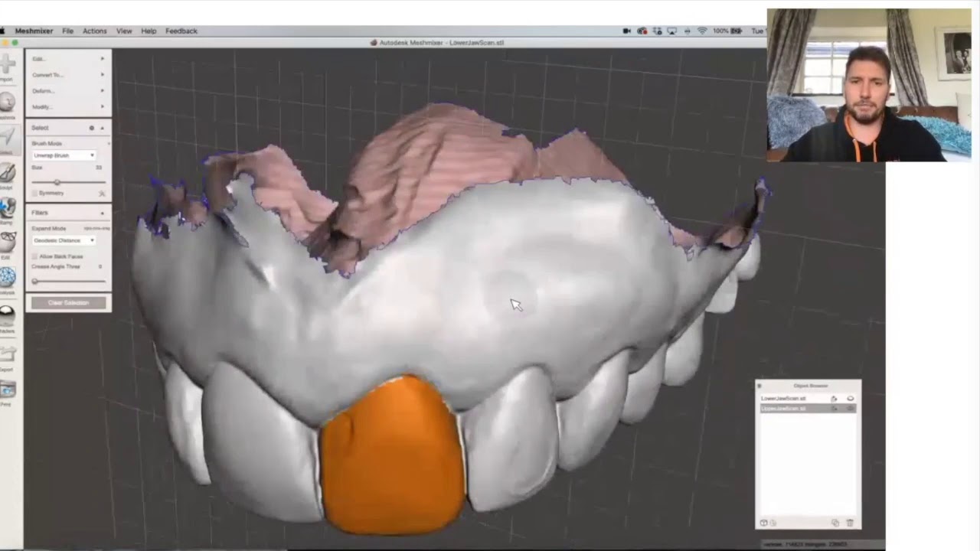Select the highlighted UpperJawScan.stl object row
Screen dimensions: 980x551
(808, 409)
